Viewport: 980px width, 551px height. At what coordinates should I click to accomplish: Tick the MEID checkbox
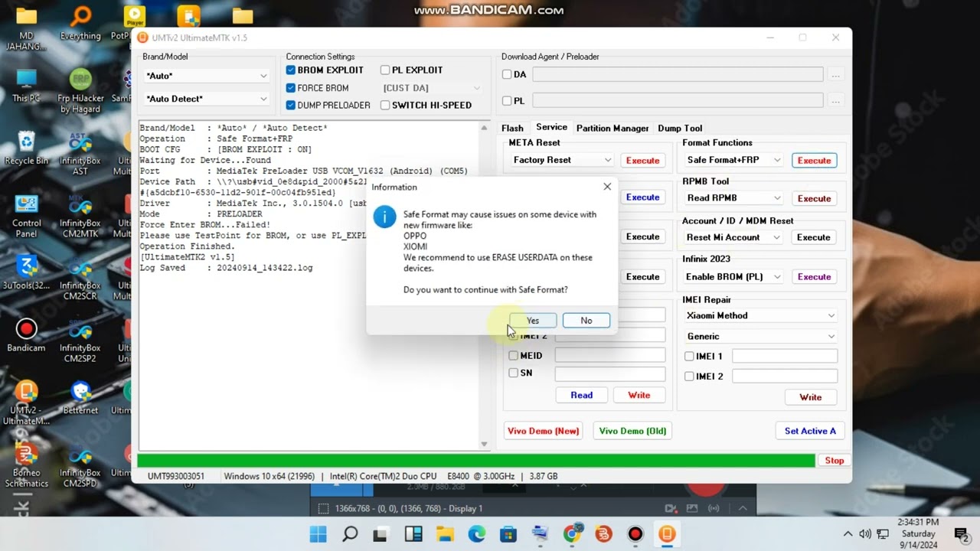coord(514,355)
